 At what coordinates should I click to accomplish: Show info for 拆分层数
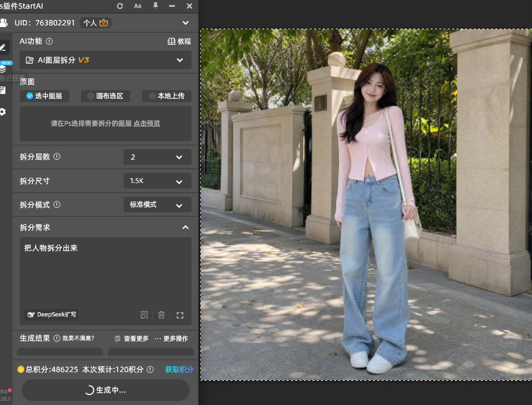tap(57, 157)
